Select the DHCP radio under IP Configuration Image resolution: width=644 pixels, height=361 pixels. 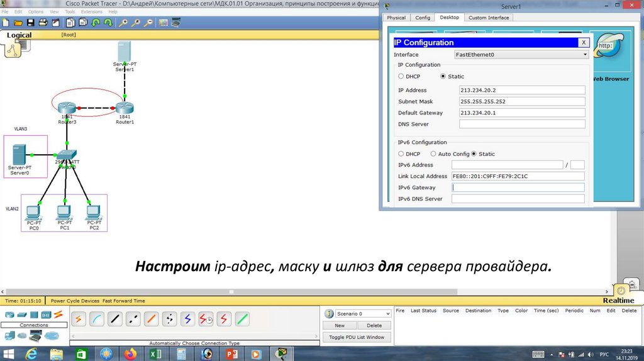point(401,76)
